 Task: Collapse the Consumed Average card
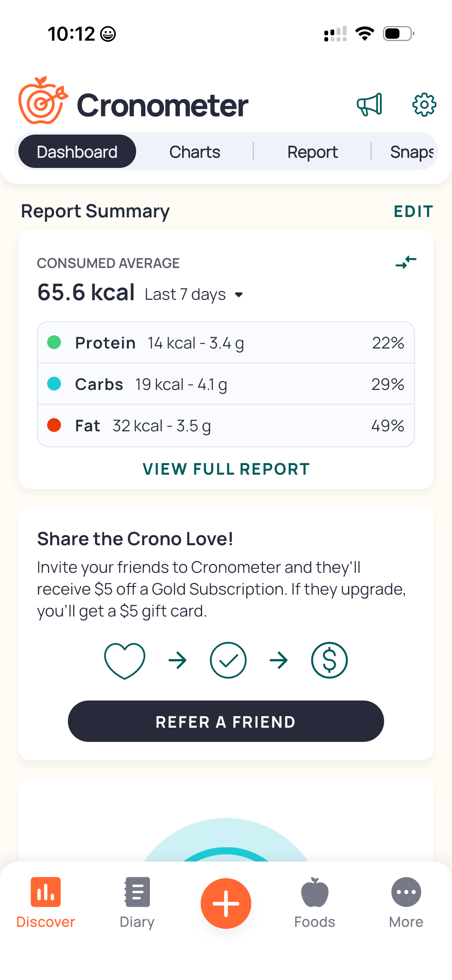[x=406, y=262]
